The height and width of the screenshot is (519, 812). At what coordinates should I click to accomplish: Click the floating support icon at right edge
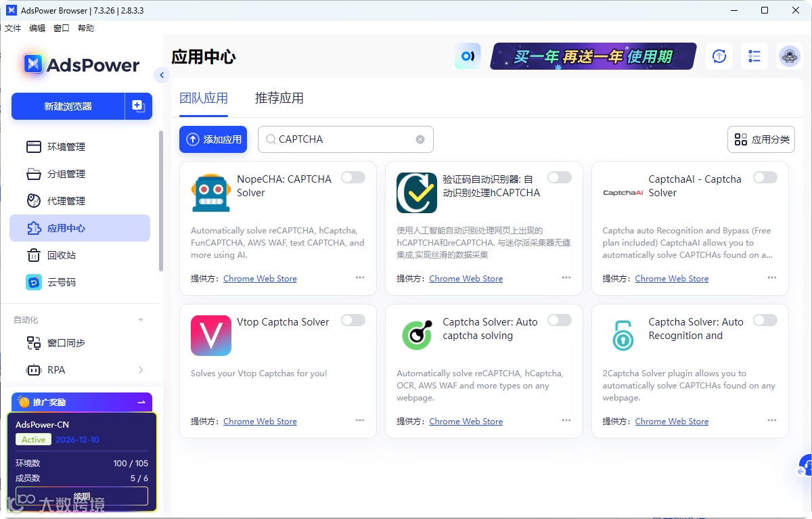805,466
